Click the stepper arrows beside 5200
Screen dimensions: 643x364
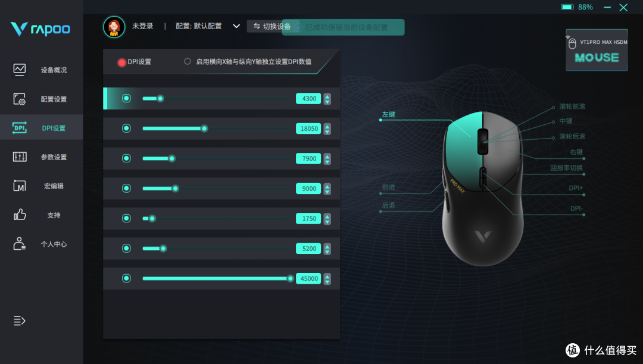[x=327, y=249]
